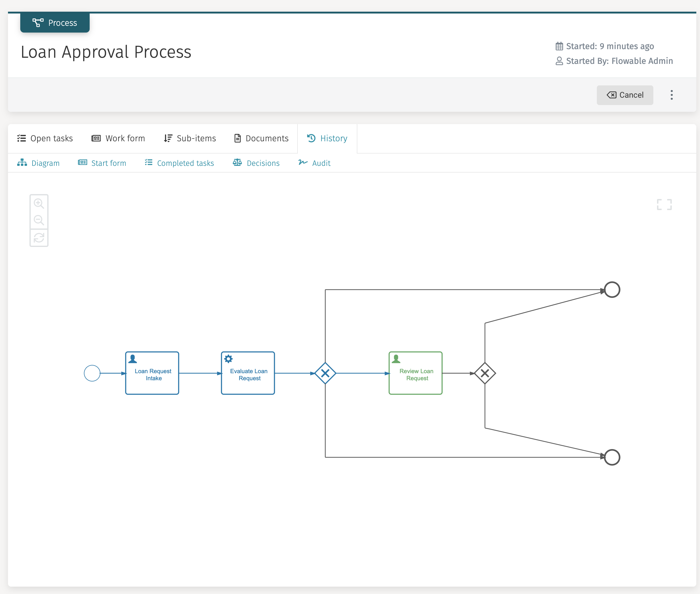The image size is (700, 594).
Task: Click the Evaluate Loan Request service task
Action: click(x=248, y=373)
